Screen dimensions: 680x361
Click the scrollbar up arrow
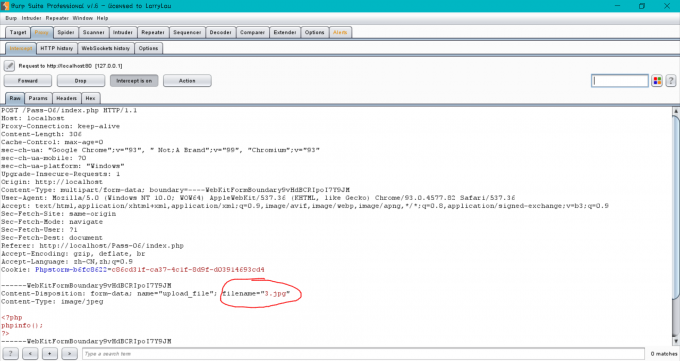click(x=676, y=111)
